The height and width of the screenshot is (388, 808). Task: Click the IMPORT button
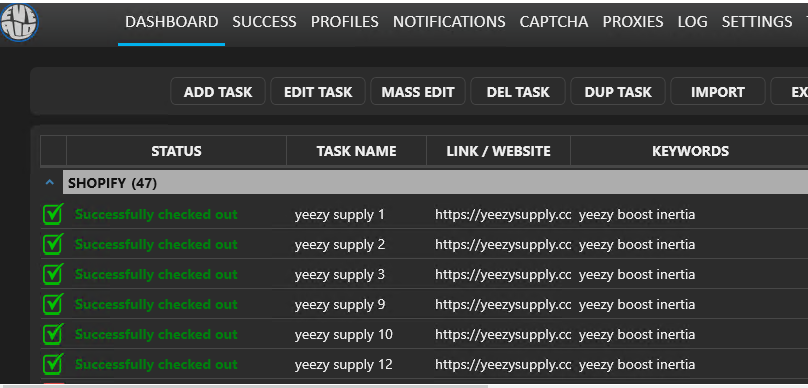coord(718,92)
